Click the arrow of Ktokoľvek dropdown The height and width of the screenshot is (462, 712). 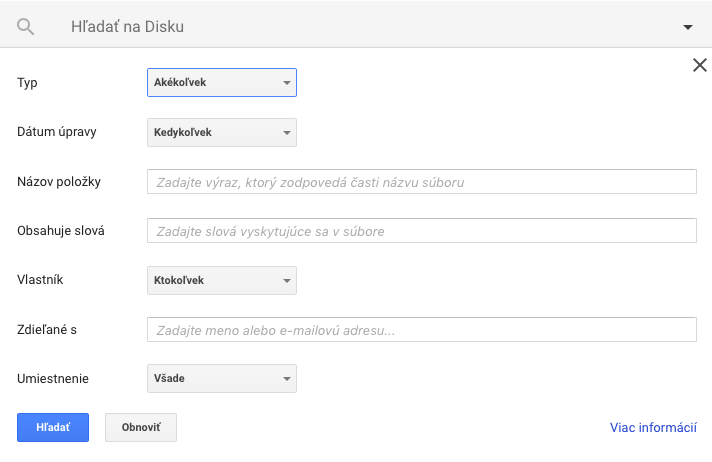point(287,281)
